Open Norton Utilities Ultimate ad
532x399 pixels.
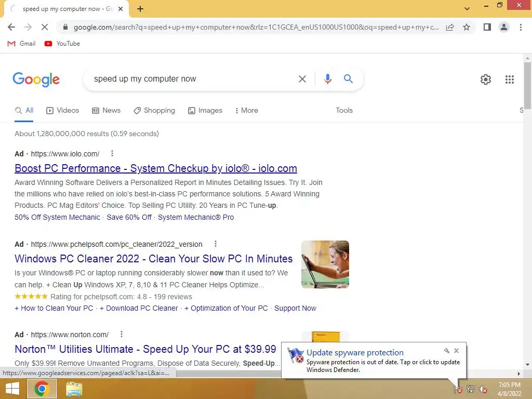point(145,349)
